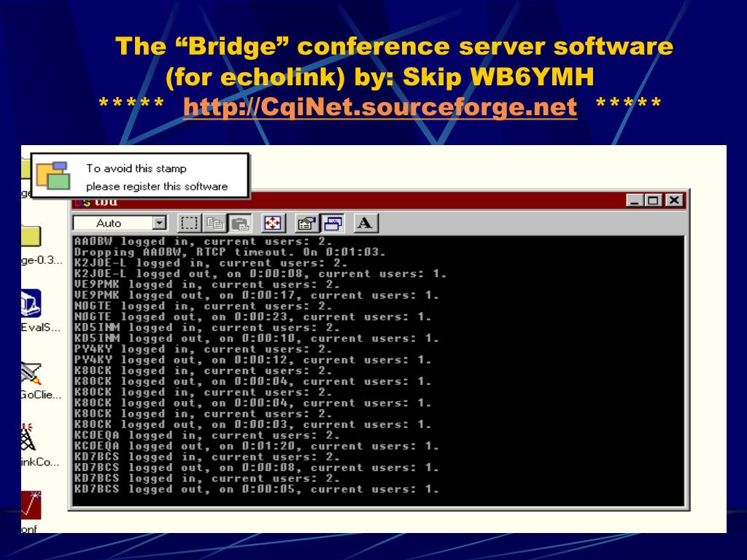
Task: Toggle full screen with the four-arrow icon
Action: tap(273, 223)
